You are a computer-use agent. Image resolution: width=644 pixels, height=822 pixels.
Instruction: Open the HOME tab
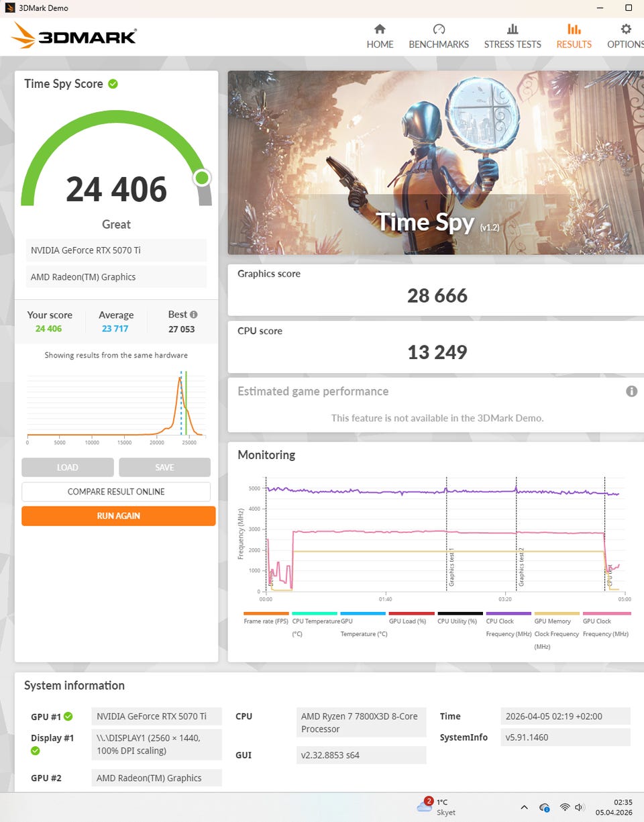380,37
